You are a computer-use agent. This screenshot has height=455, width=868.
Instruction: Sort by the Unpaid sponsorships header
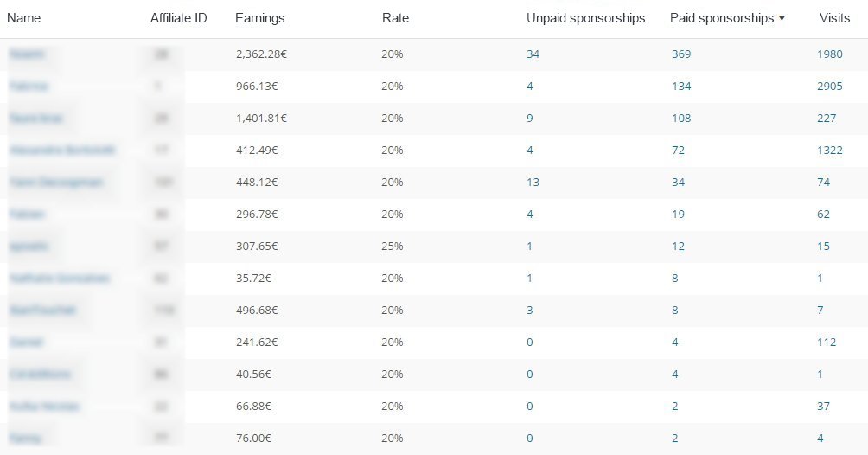(x=585, y=18)
